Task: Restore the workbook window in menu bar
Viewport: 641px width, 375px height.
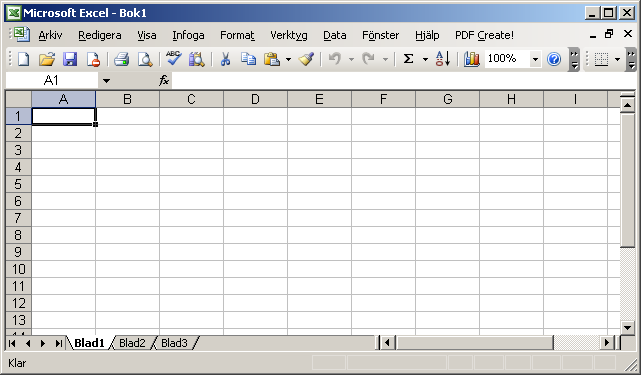Action: click(x=609, y=34)
